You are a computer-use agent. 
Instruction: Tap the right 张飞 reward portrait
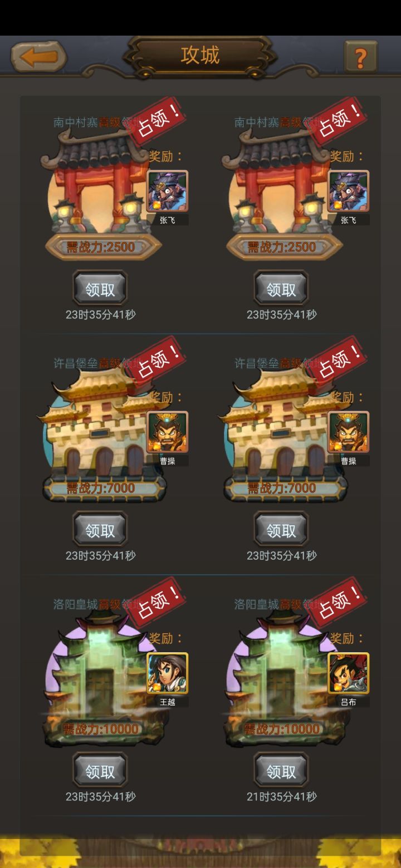[348, 191]
